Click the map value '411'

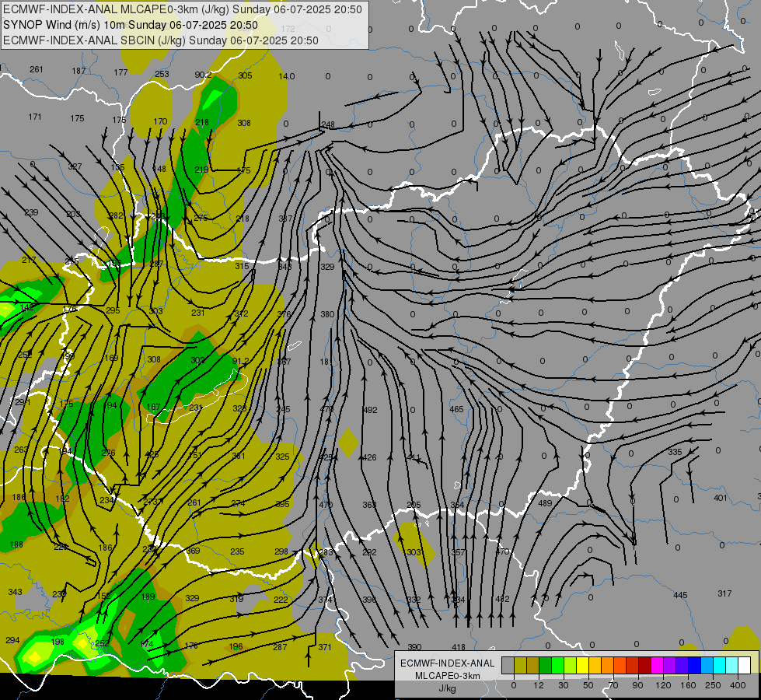414,457
